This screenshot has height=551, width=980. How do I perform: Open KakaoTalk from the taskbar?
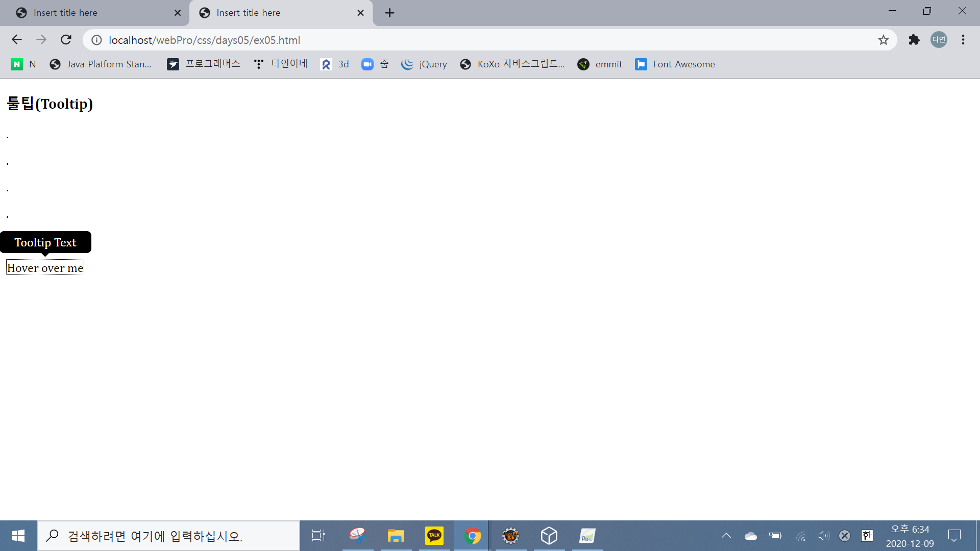point(434,536)
